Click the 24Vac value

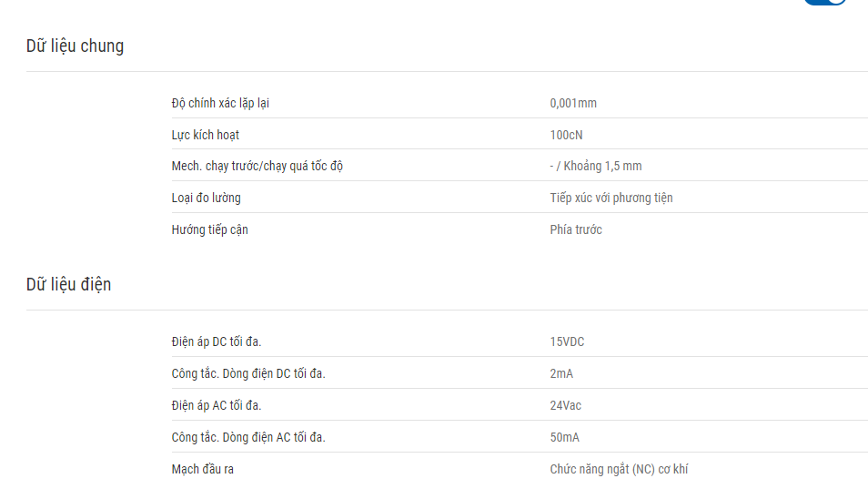(x=565, y=405)
